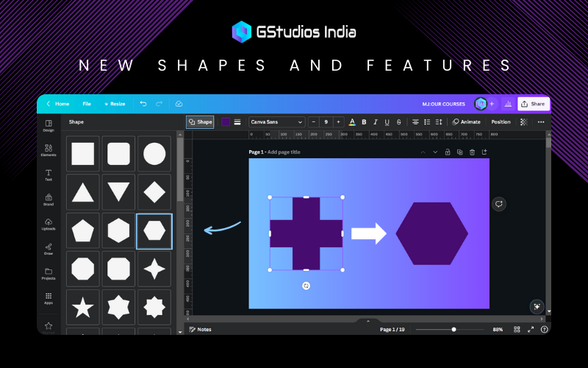Open the Brand panel
The height and width of the screenshot is (368, 588).
point(49,199)
